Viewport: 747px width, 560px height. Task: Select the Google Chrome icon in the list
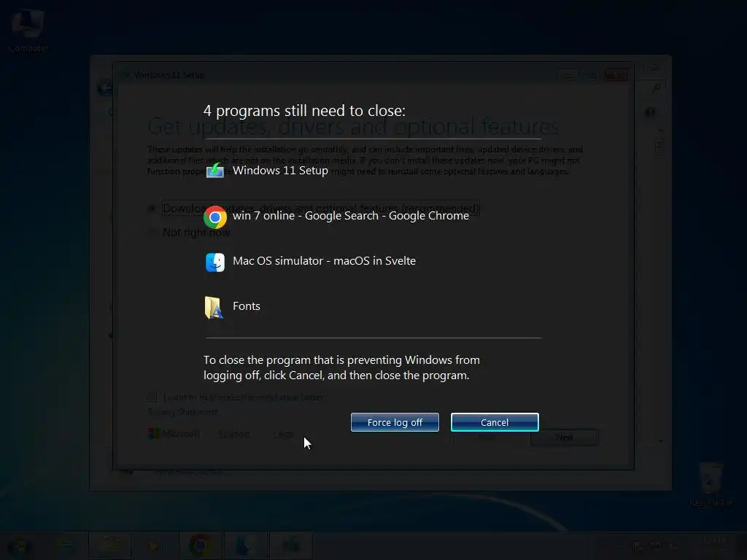click(x=215, y=217)
